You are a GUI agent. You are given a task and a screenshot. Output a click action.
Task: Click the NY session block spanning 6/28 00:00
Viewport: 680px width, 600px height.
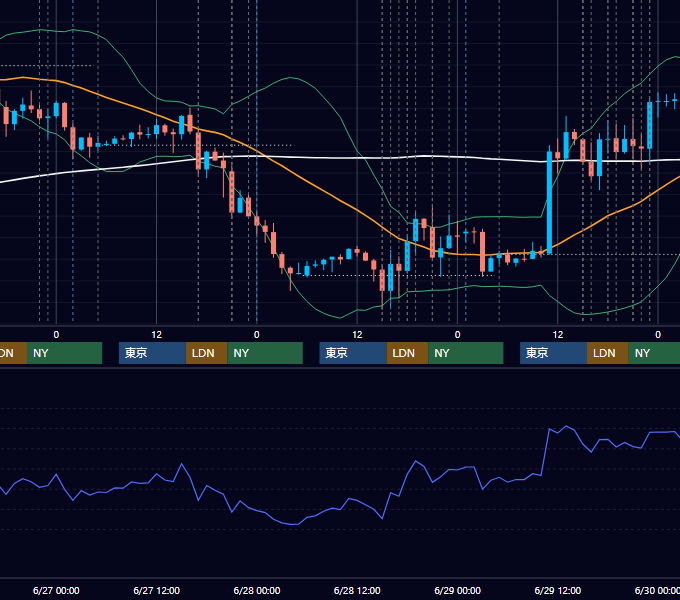[265, 353]
